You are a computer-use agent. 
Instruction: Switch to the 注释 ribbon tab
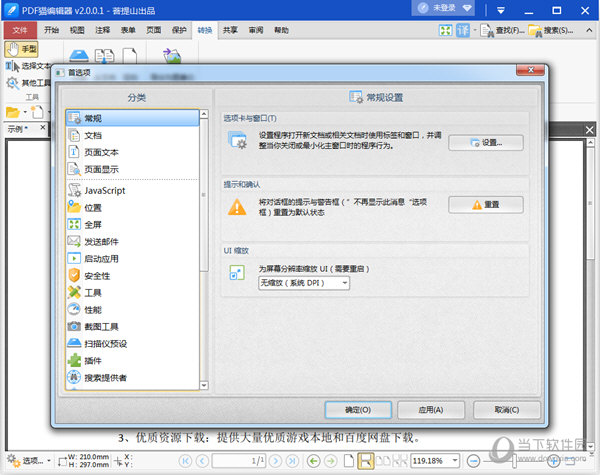103,30
